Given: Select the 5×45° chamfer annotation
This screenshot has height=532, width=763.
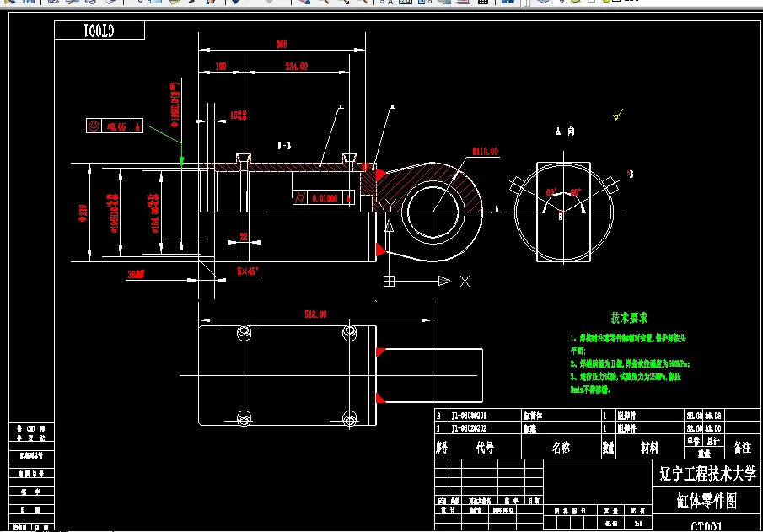Looking at the screenshot, I should click(x=248, y=271).
